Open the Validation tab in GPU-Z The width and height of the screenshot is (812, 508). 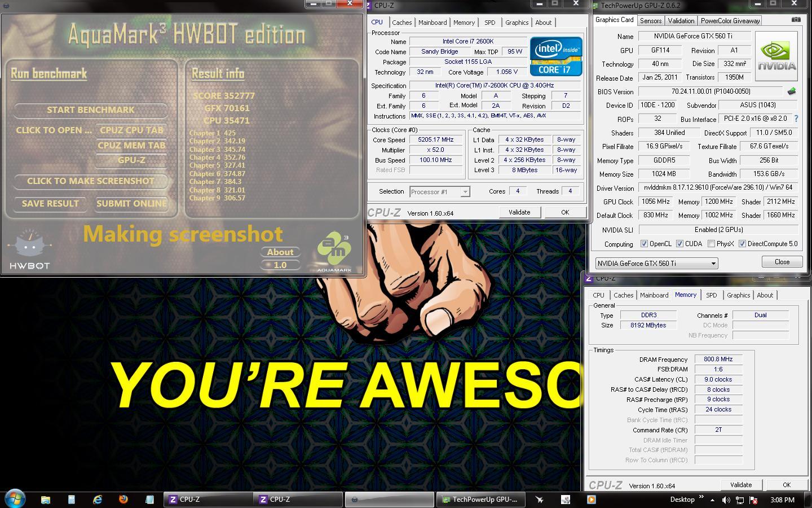[x=681, y=20]
